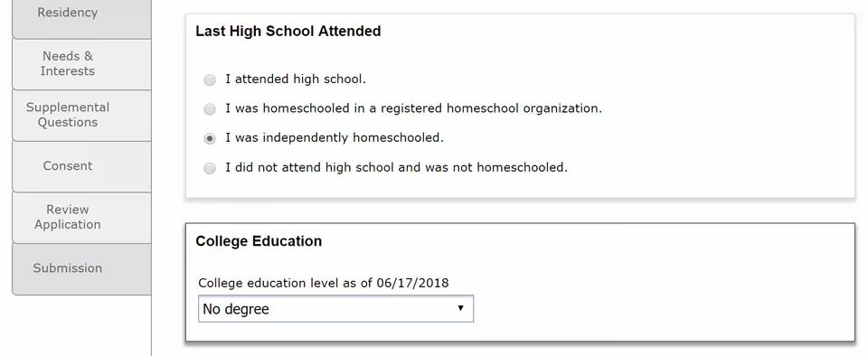This screenshot has width=868, height=356.
Task: Click the Last High School Attended heading
Action: 288,31
